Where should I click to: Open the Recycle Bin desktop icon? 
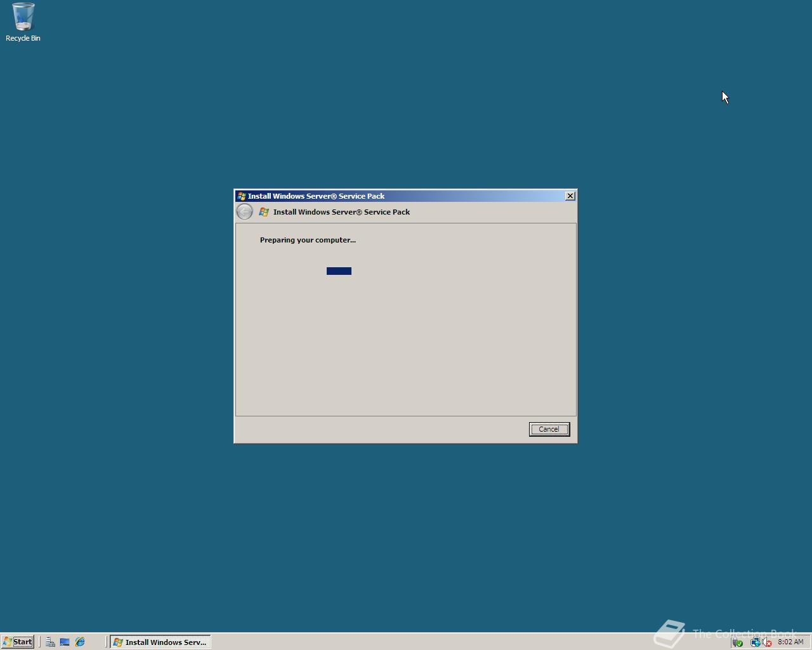pos(23,22)
